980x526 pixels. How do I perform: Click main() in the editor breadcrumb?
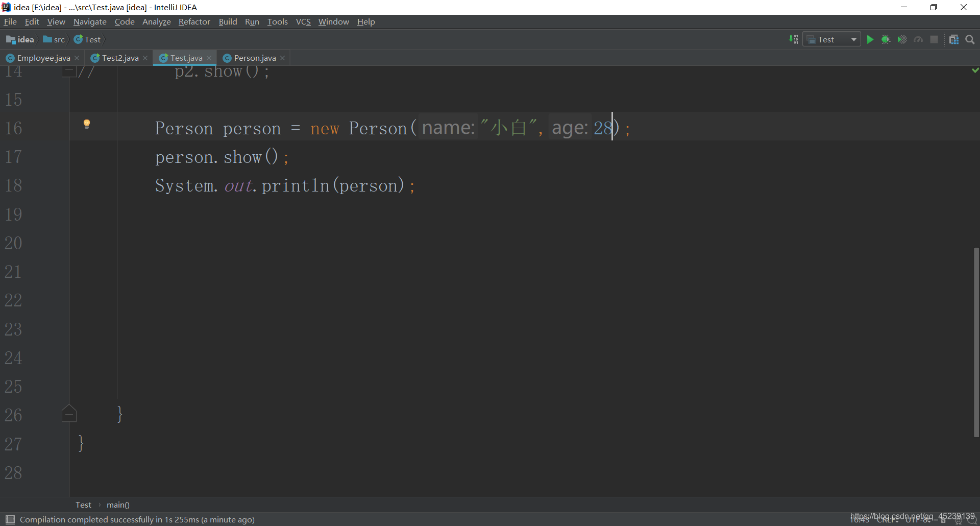118,505
